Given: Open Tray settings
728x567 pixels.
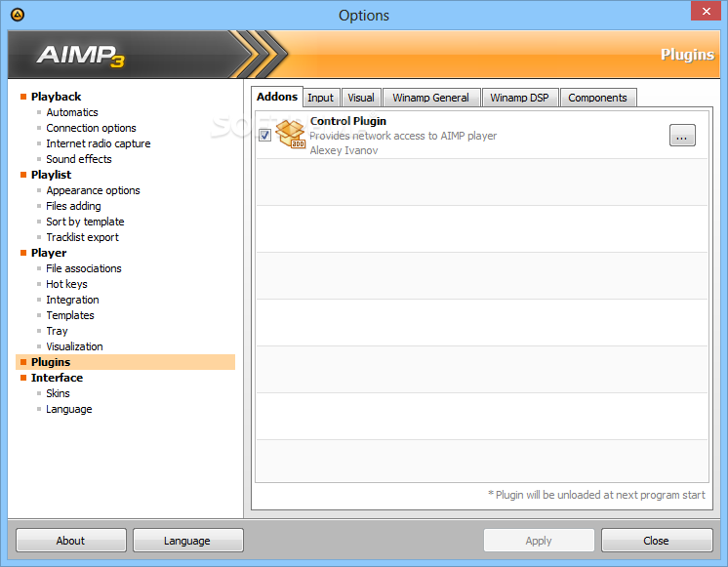Looking at the screenshot, I should [58, 331].
